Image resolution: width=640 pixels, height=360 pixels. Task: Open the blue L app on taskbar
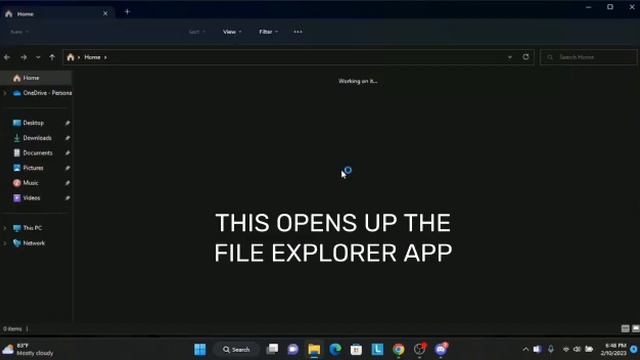tap(378, 349)
